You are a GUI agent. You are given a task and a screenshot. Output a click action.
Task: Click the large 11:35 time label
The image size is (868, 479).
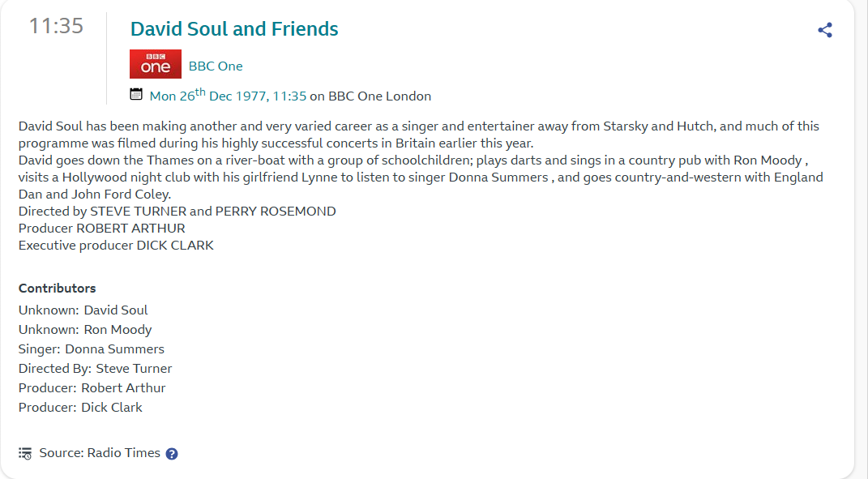click(56, 26)
